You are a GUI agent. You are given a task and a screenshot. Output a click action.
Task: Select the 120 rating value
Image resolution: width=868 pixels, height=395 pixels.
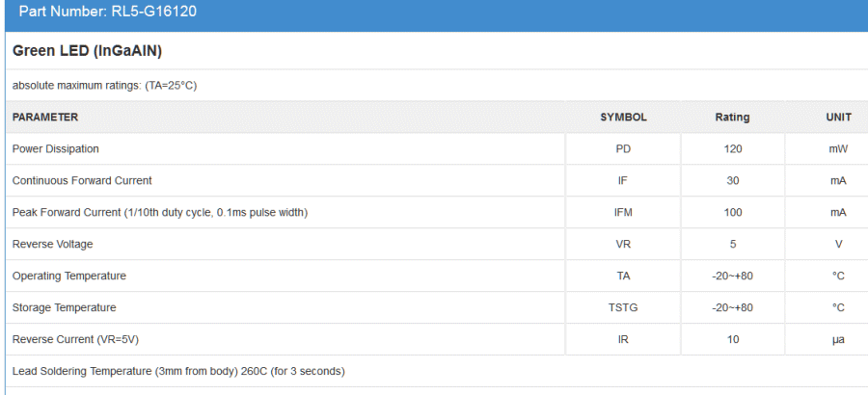click(732, 149)
